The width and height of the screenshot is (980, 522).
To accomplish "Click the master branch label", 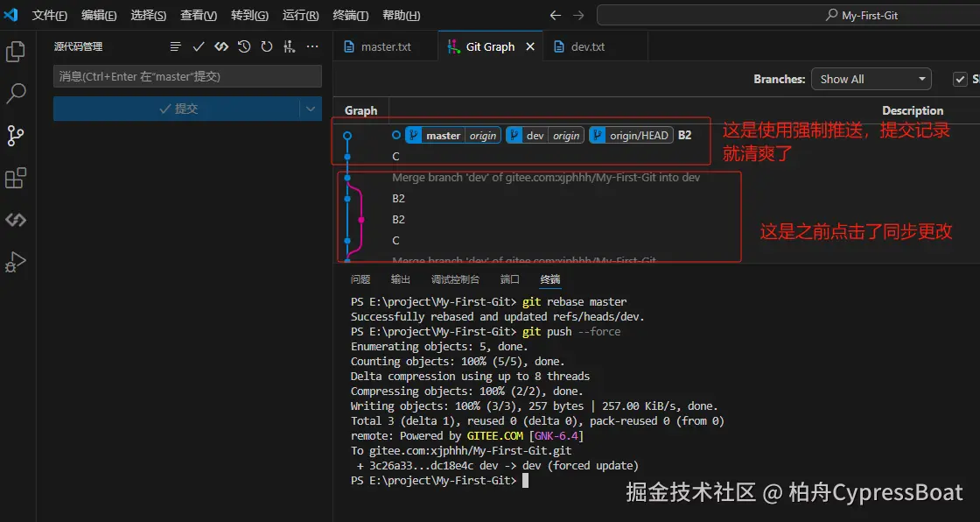I will click(x=443, y=135).
